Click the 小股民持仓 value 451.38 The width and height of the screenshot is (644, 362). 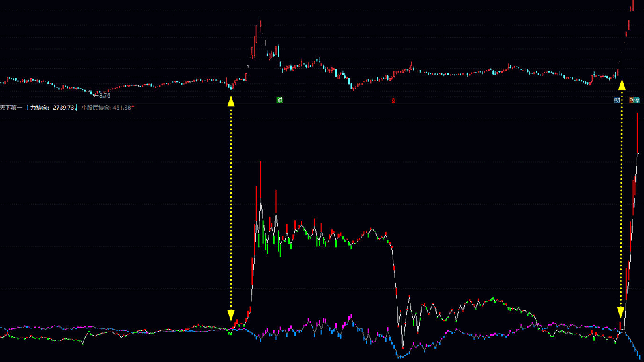(x=121, y=108)
